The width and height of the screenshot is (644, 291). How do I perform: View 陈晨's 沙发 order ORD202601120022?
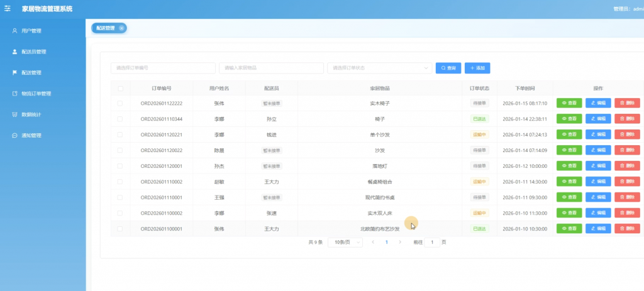[569, 150]
